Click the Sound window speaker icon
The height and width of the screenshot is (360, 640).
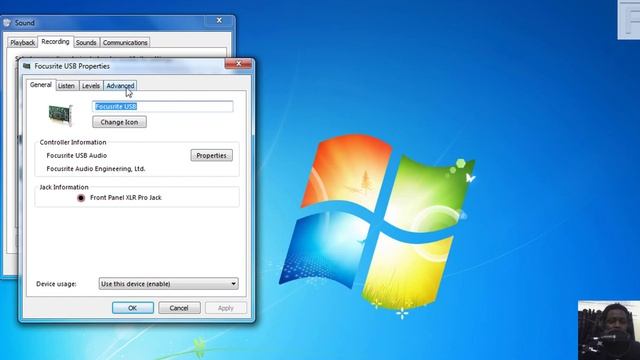(7, 23)
